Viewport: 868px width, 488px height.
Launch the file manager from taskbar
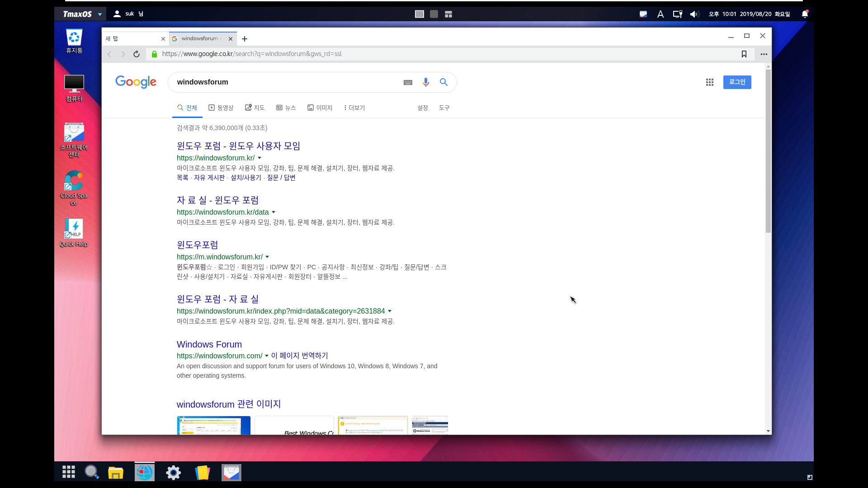point(116,473)
